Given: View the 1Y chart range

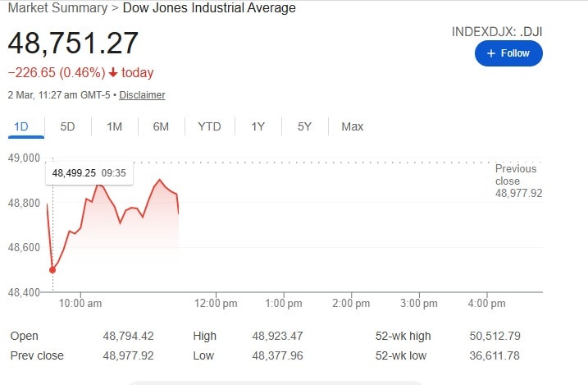Looking at the screenshot, I should [258, 126].
